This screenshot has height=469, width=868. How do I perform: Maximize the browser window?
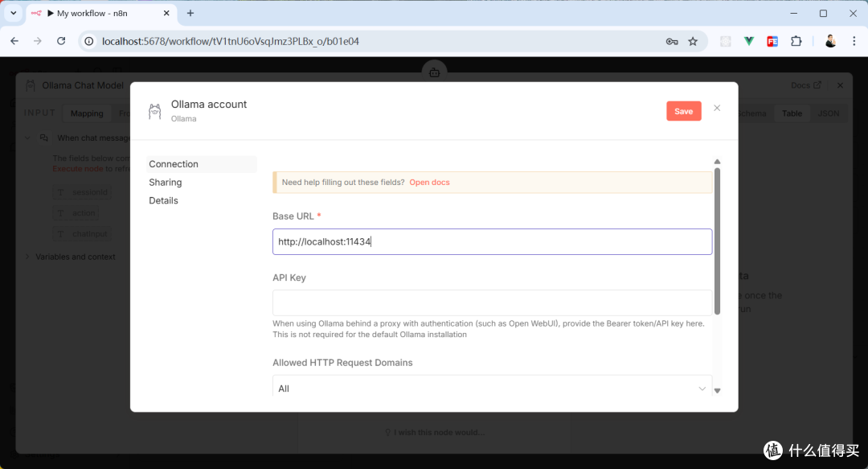click(x=823, y=14)
